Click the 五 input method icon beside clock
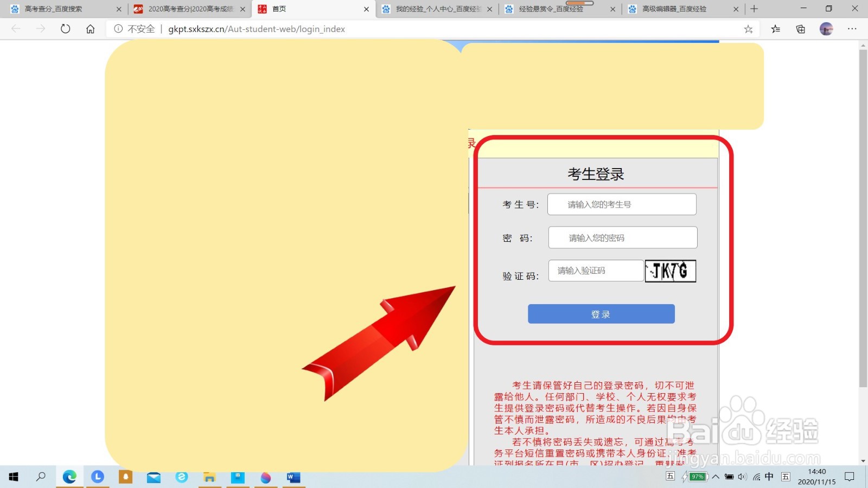 (786, 477)
